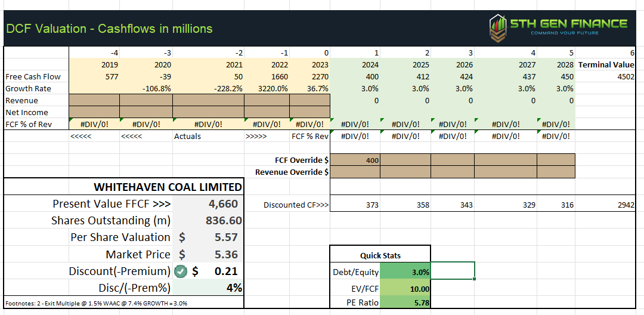Select the Quick Stats header cell
The width and height of the screenshot is (644, 315).
(380, 255)
